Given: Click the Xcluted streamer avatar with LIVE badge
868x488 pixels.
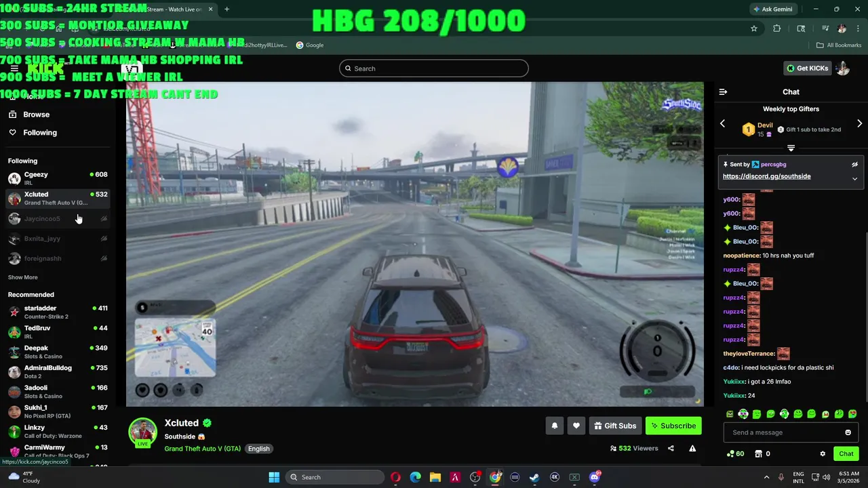Looking at the screenshot, I should (x=143, y=433).
